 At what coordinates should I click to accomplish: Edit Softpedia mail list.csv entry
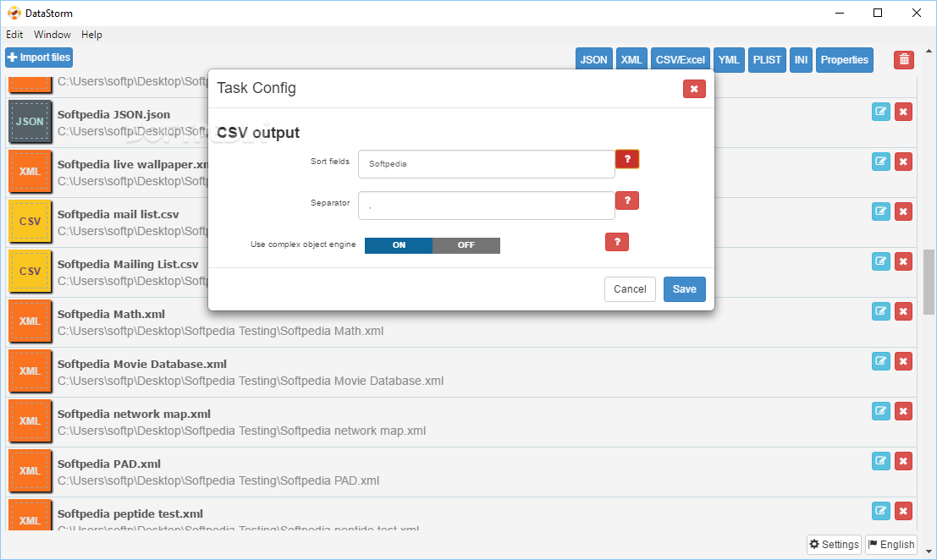881,211
